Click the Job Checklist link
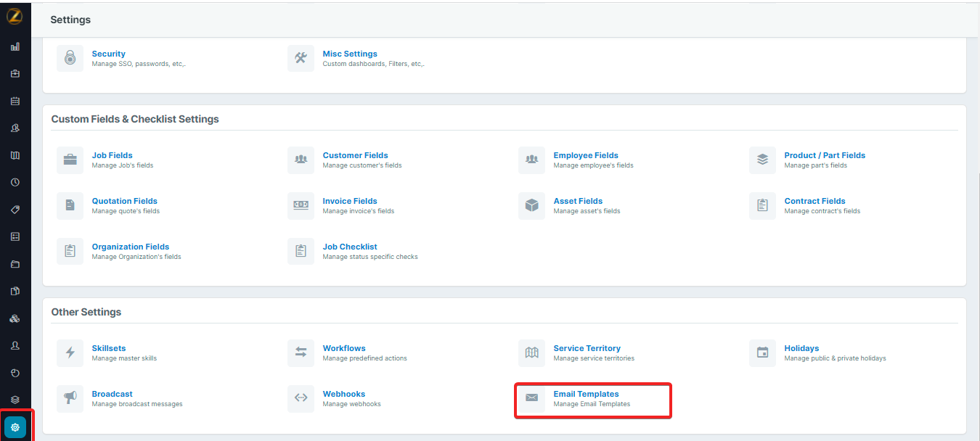 click(x=350, y=247)
